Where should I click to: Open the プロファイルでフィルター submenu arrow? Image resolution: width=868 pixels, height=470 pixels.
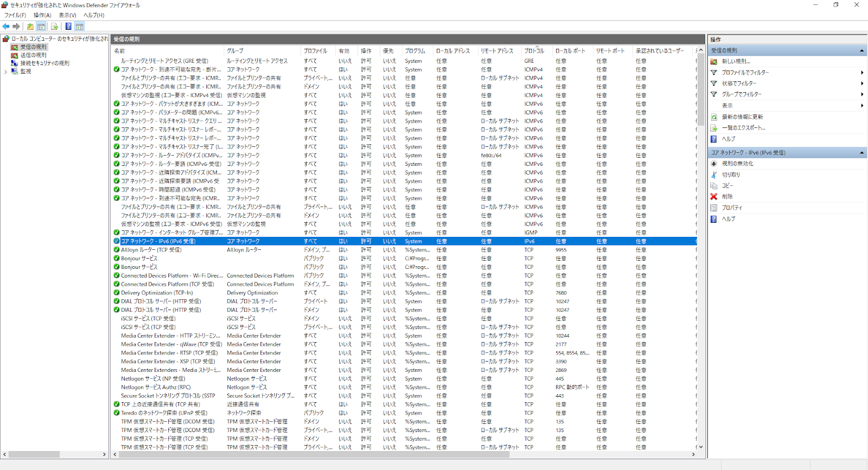[862, 72]
